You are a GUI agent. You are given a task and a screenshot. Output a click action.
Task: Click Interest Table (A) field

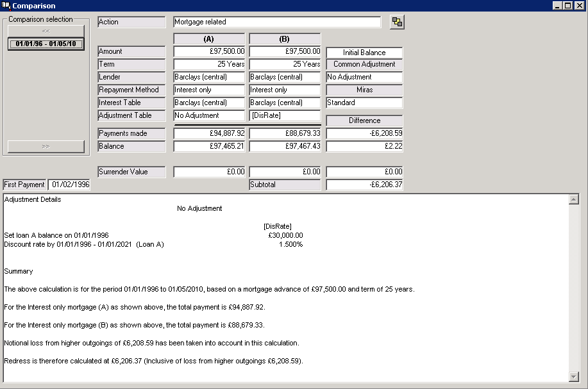click(209, 103)
